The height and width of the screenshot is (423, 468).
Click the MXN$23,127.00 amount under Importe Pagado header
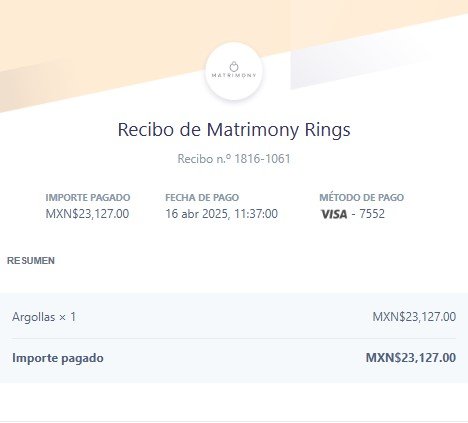[87, 214]
